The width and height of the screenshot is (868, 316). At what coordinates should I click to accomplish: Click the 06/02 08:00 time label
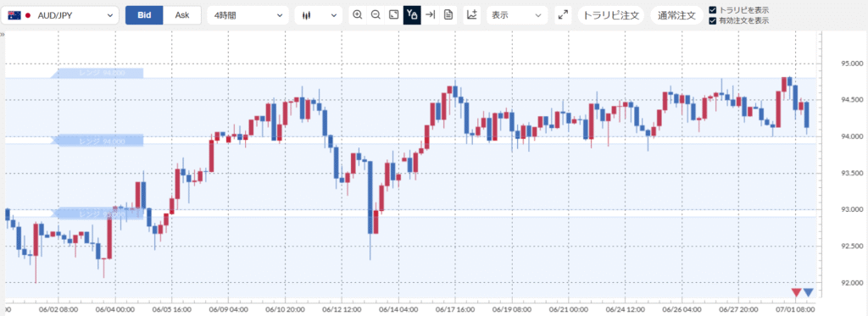coord(58,310)
